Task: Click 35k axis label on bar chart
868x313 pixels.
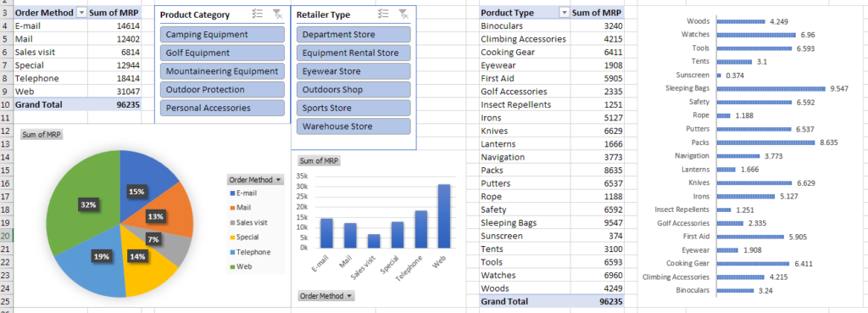Action: click(x=303, y=176)
